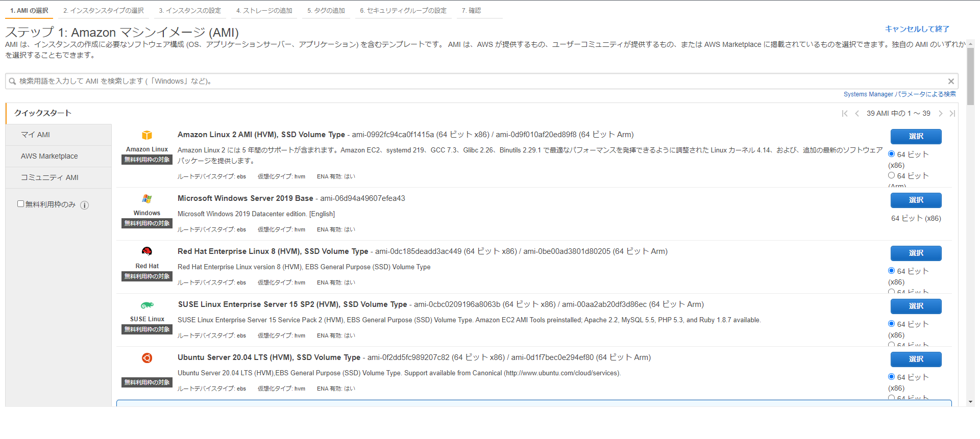Select AWS Marketplace in the sidebar
This screenshot has height=439, width=980.
pyautogui.click(x=59, y=156)
